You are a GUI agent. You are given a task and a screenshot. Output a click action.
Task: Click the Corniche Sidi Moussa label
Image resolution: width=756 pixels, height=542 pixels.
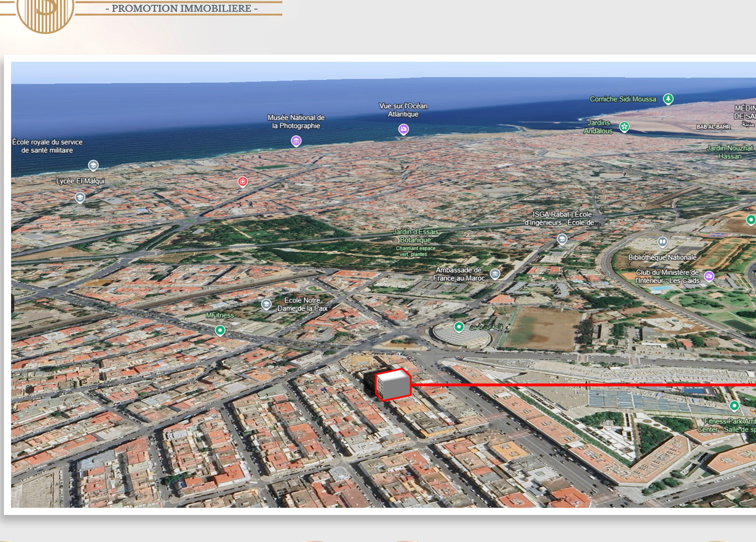coord(623,99)
